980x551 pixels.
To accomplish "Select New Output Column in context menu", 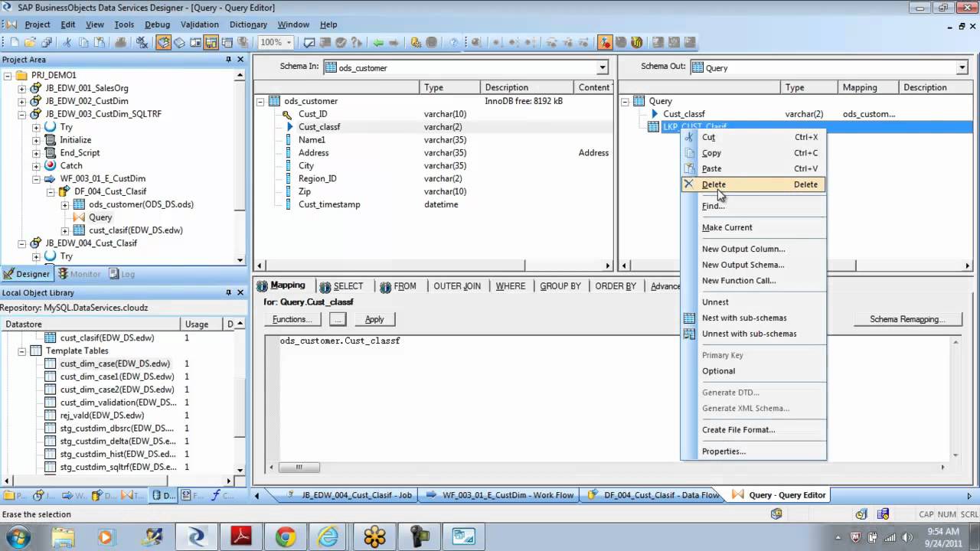I will tap(753, 249).
